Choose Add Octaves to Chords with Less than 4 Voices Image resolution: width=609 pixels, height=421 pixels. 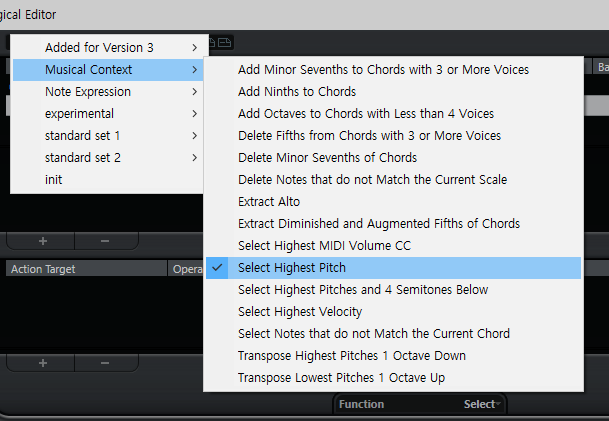pyautogui.click(x=393, y=114)
